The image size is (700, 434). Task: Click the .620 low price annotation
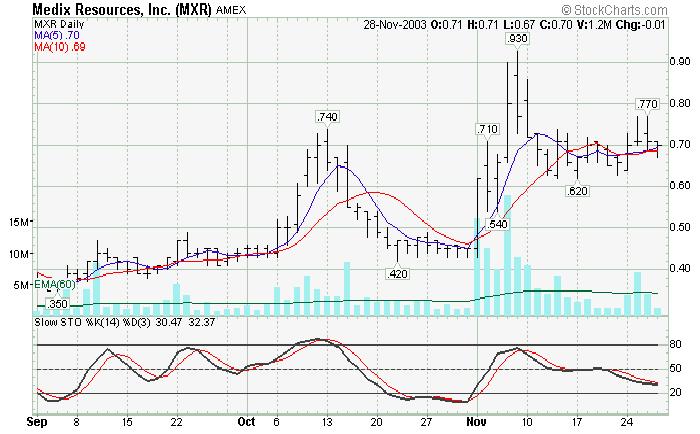tap(577, 191)
